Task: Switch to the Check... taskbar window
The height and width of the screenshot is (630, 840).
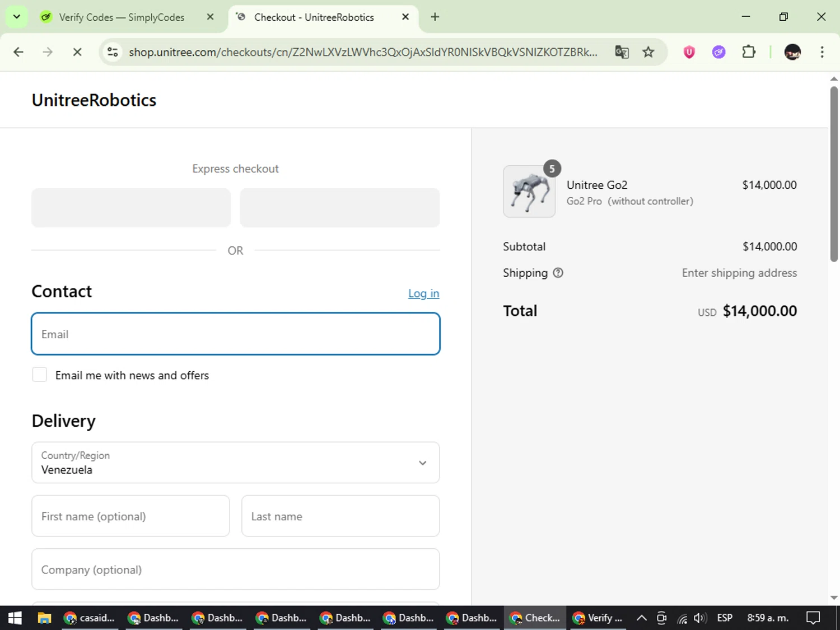Action: point(535,618)
